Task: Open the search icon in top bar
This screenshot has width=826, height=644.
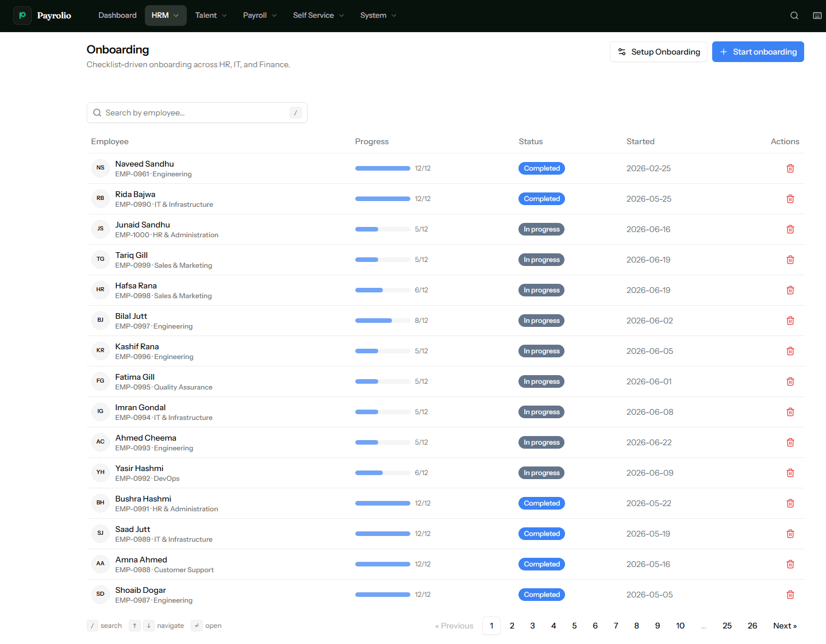Action: click(x=794, y=16)
